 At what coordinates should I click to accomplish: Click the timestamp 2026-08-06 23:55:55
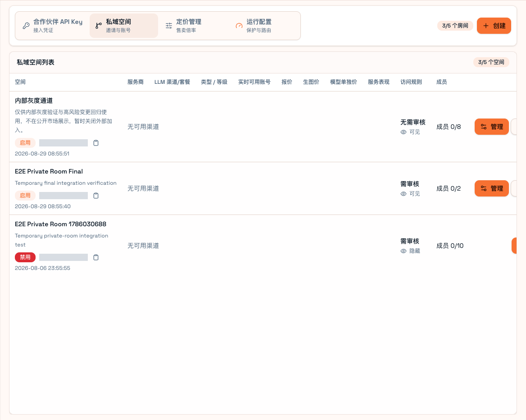pos(43,268)
